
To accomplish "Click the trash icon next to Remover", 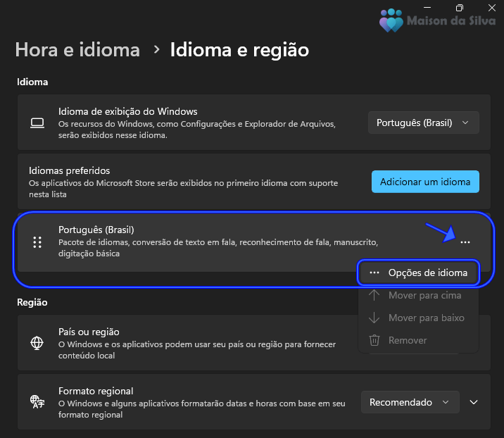I will [x=374, y=340].
